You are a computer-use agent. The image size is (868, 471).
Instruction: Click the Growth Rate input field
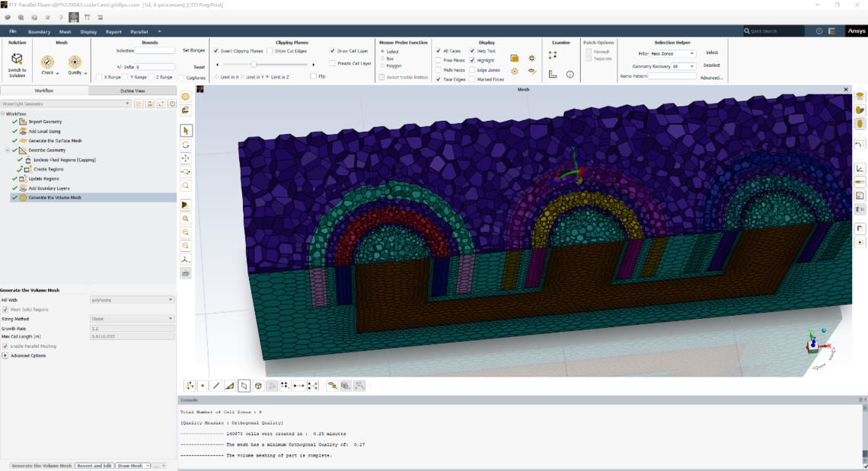pyautogui.click(x=132, y=328)
